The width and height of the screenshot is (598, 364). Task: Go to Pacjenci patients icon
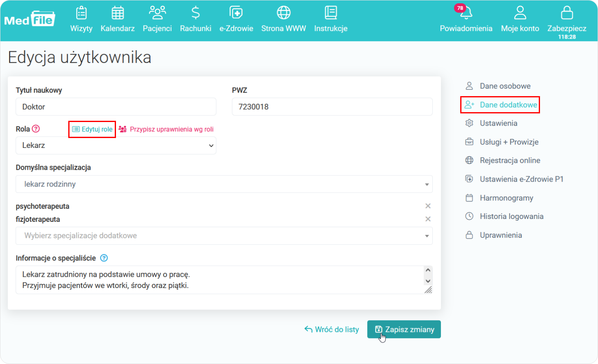click(157, 13)
